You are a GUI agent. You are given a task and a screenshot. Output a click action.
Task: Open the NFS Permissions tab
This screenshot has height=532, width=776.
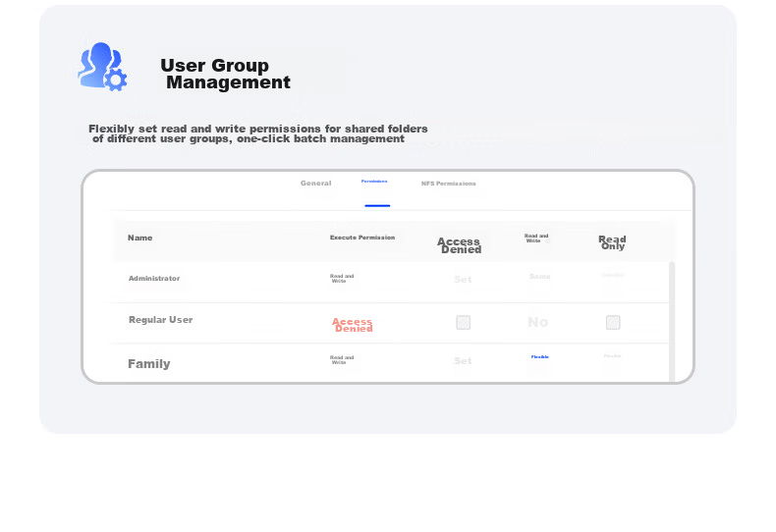point(448,184)
